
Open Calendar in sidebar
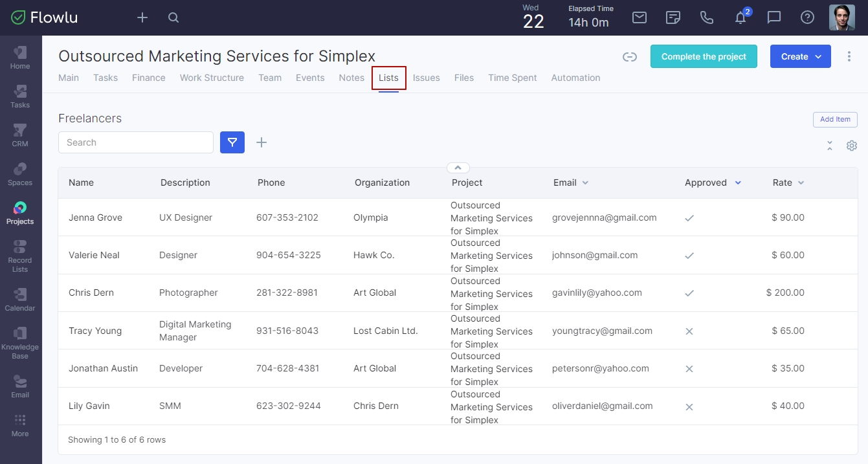pyautogui.click(x=20, y=299)
